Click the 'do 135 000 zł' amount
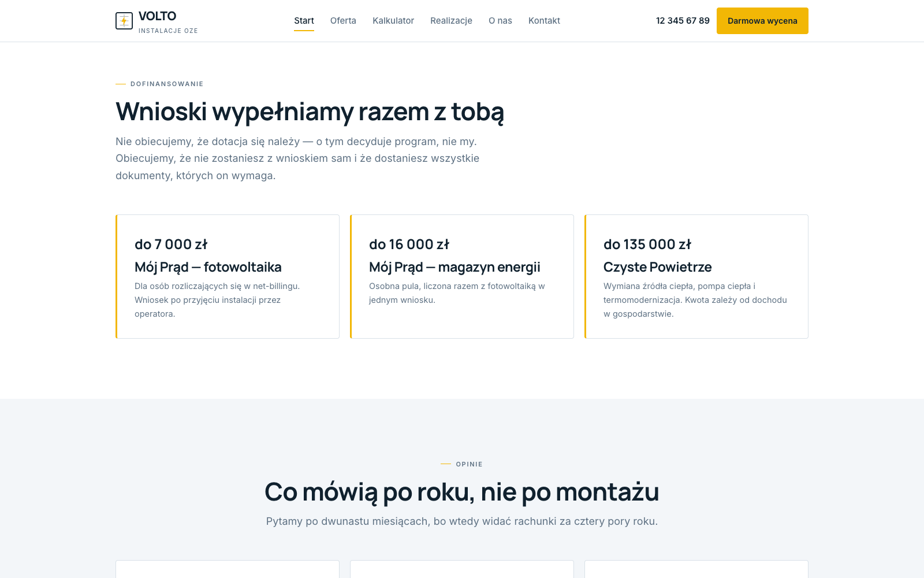This screenshot has height=578, width=924. point(647,244)
